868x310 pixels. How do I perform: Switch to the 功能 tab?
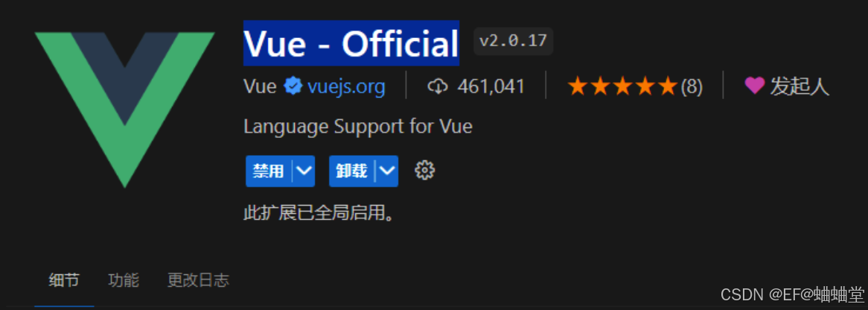(124, 280)
